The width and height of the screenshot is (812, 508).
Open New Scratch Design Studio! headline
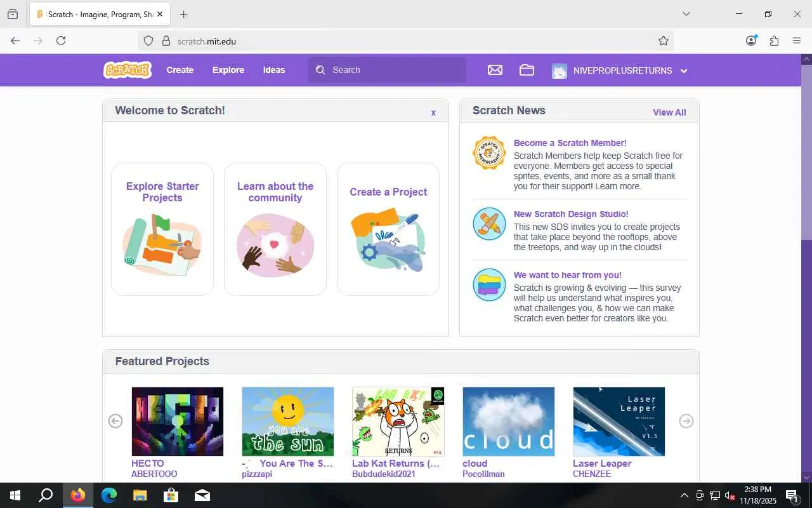(571, 214)
